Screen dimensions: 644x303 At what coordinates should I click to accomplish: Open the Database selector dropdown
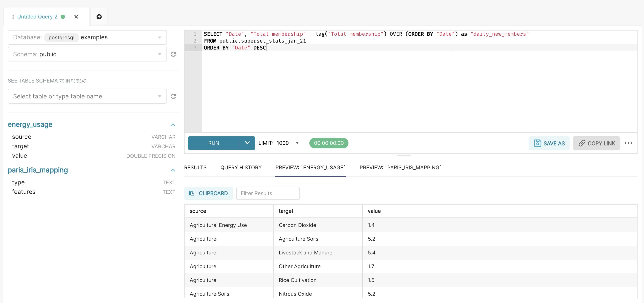coord(160,37)
